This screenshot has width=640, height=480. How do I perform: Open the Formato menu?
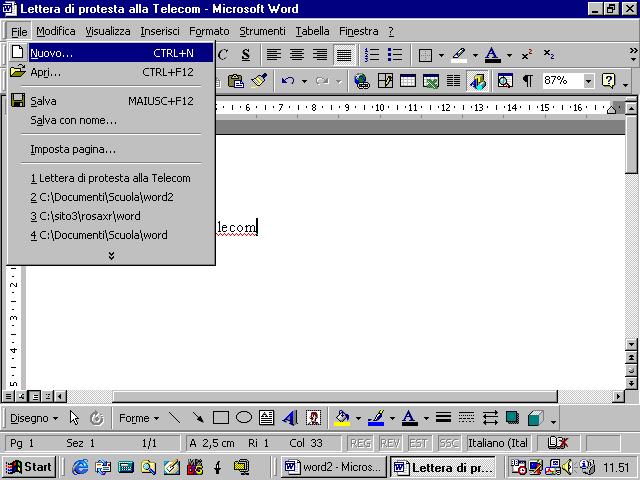[209, 31]
